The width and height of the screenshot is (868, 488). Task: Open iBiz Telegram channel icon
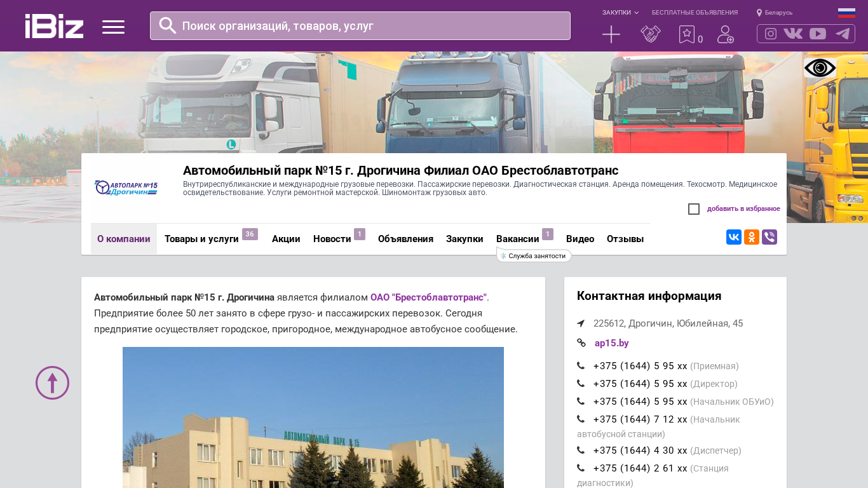[x=843, y=34]
